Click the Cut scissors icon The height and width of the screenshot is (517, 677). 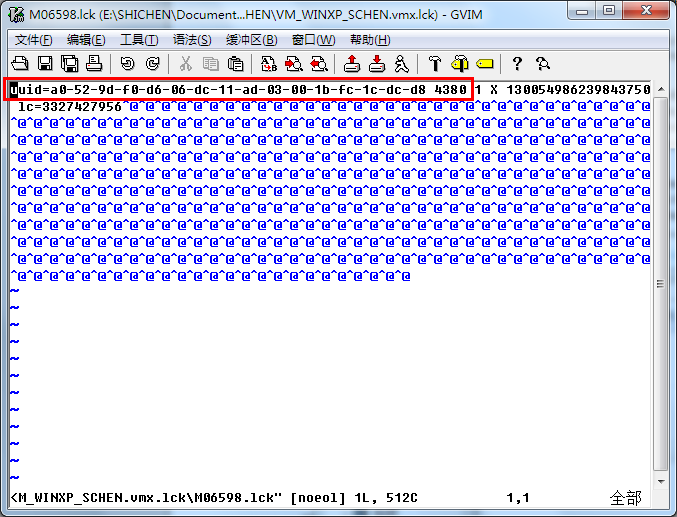(186, 63)
